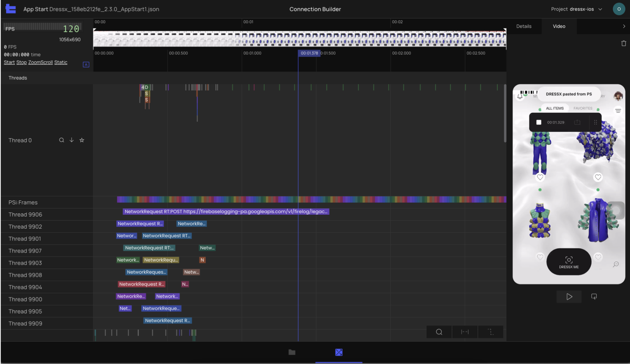Click the filter lines icon in video preview
630x364 pixels.
click(618, 111)
